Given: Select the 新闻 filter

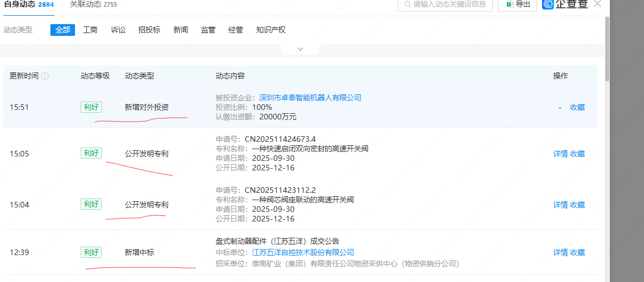Looking at the screenshot, I should (181, 30).
